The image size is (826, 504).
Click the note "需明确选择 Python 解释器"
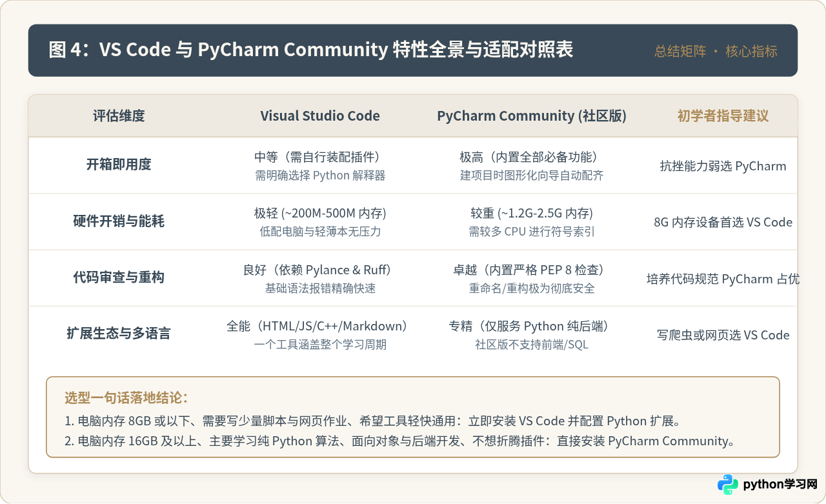pyautogui.click(x=320, y=176)
